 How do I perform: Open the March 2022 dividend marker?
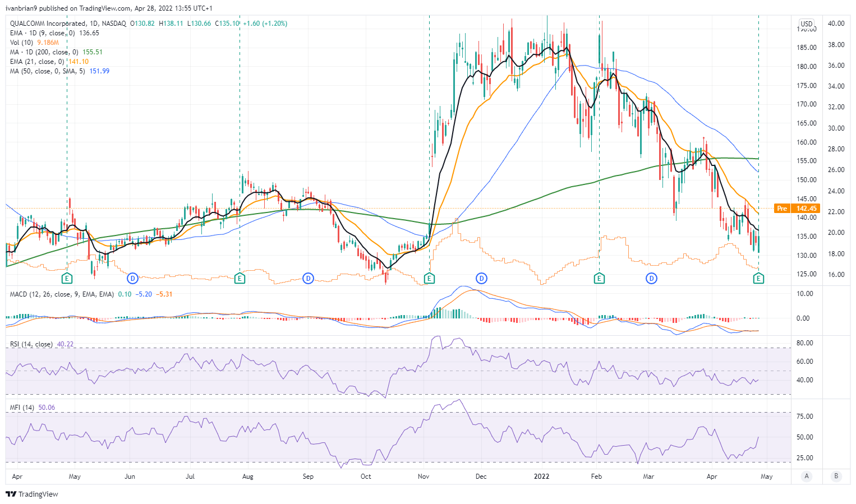click(651, 278)
